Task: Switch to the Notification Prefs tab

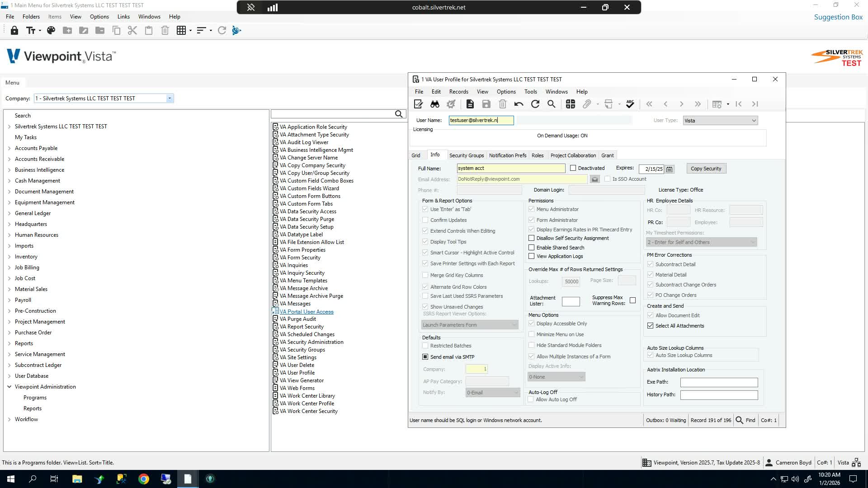Action: click(x=508, y=155)
